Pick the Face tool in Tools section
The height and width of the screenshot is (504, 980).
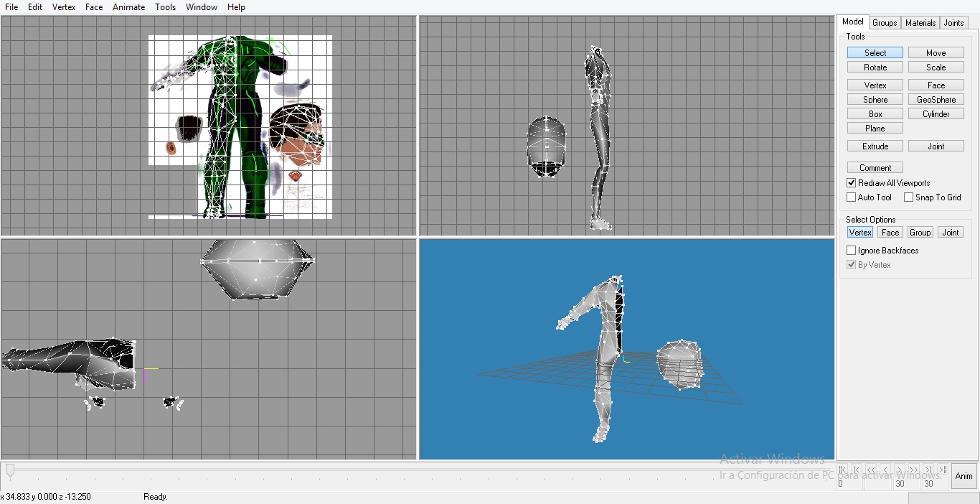(x=936, y=85)
